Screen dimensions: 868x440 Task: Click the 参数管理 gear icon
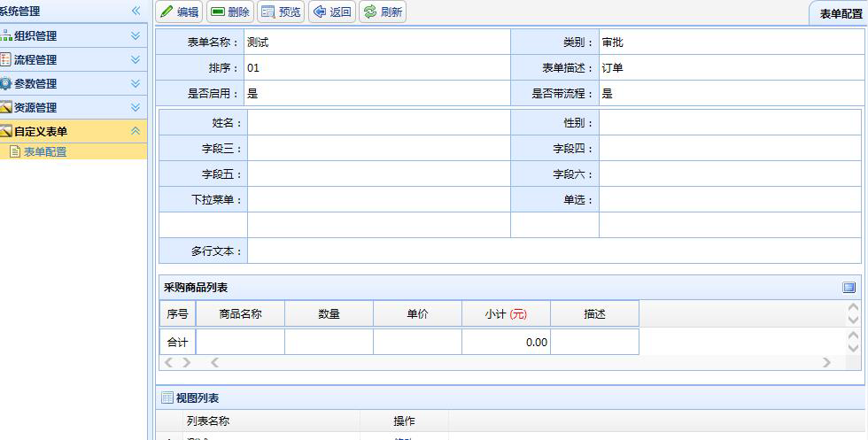(5, 83)
